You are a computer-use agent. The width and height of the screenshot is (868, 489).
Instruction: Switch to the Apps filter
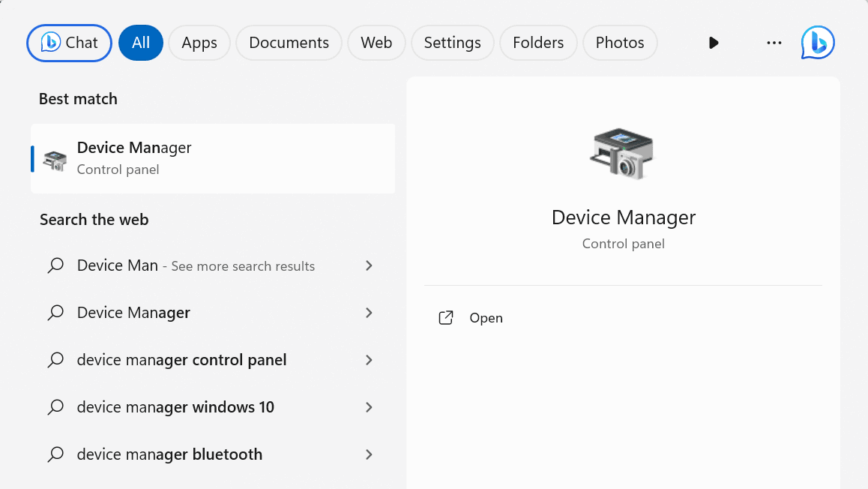199,43
